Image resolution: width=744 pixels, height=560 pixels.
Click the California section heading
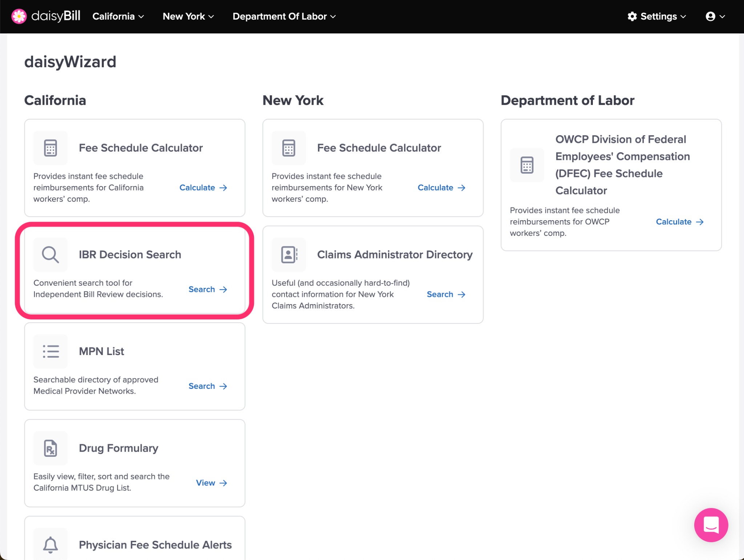(x=55, y=100)
